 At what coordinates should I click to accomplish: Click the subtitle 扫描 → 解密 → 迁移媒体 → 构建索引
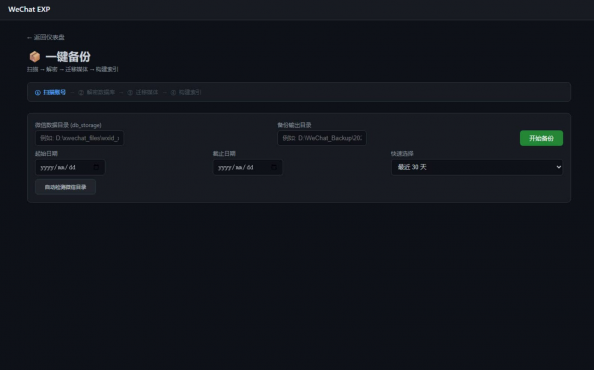73,69
